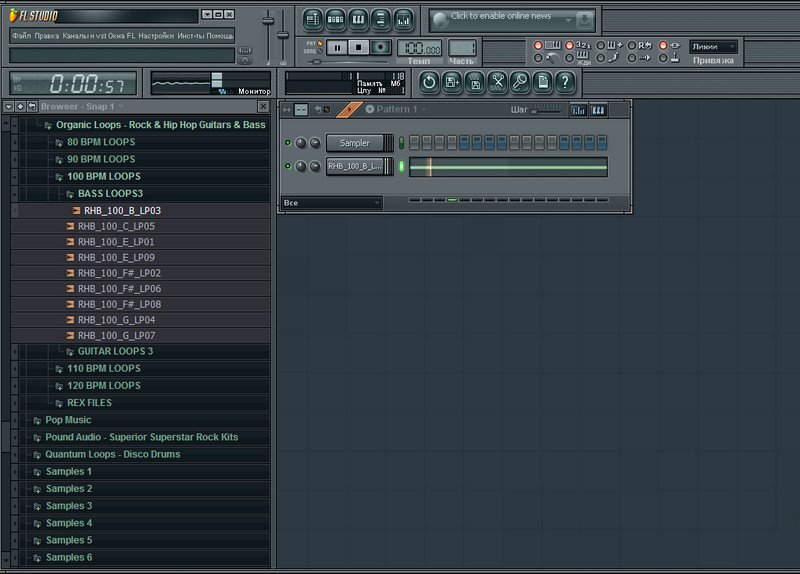Open the graph editor icon in Pattern window

tap(579, 110)
